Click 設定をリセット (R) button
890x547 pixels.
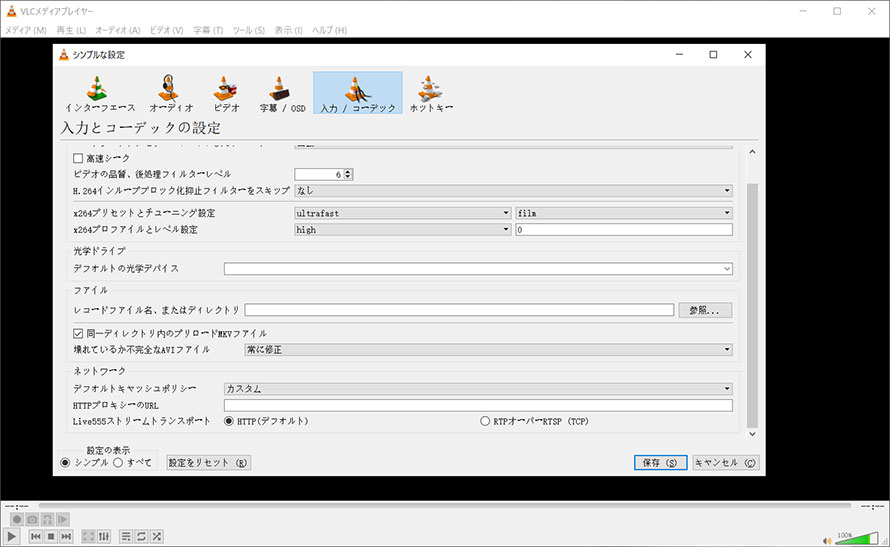coord(208,462)
